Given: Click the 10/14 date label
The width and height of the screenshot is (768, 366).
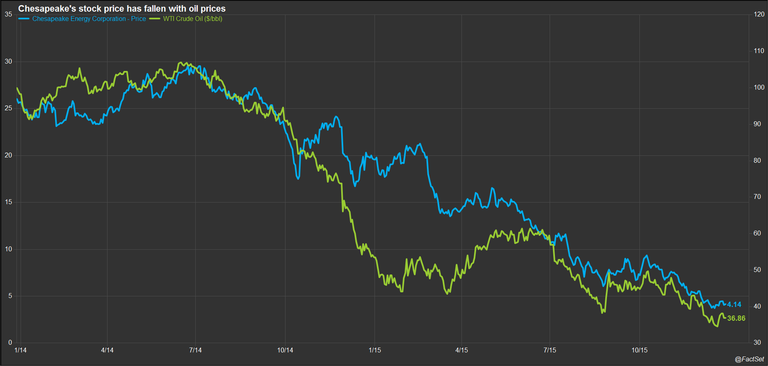Looking at the screenshot, I should tap(285, 351).
